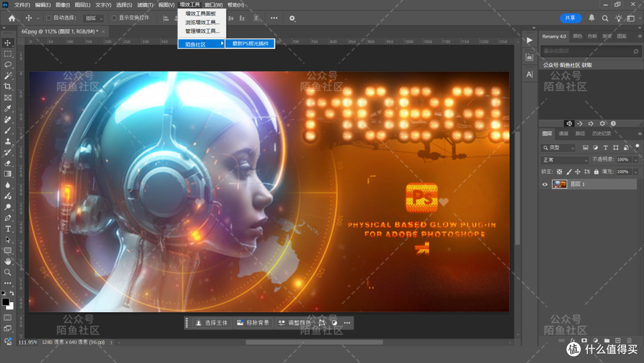The height and width of the screenshot is (363, 644).
Task: Click the 共享 share button
Action: (x=571, y=18)
